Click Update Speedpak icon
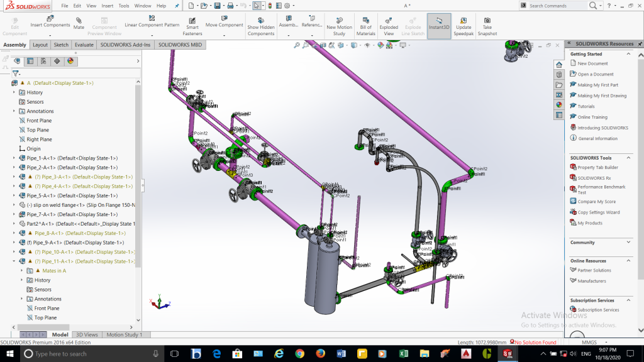The width and height of the screenshot is (644, 362). pos(464,20)
